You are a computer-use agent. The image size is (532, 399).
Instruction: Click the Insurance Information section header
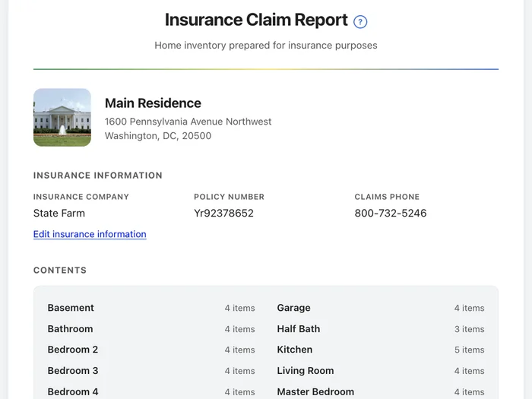pyautogui.click(x=98, y=176)
